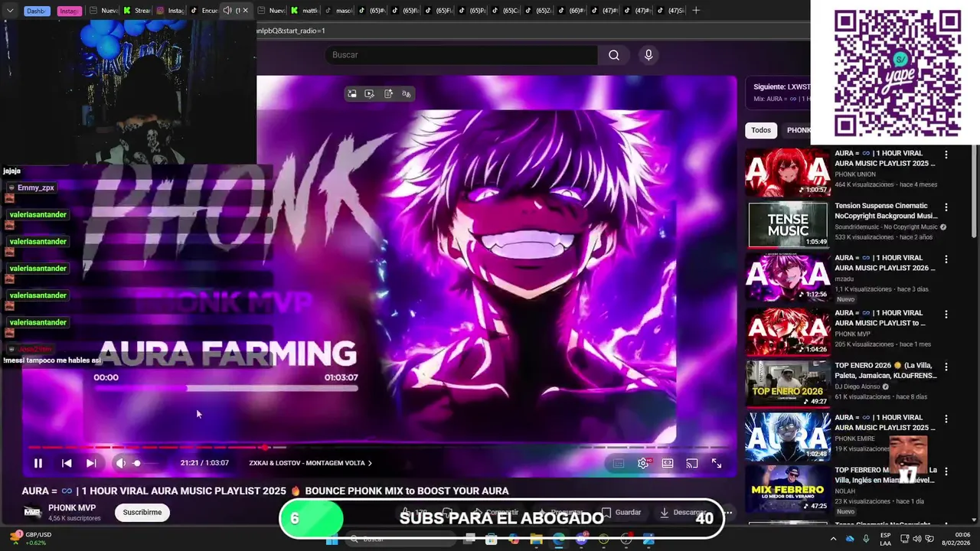Viewport: 980px width, 551px height.
Task: Save the video with the Guardar button
Action: tap(622, 512)
